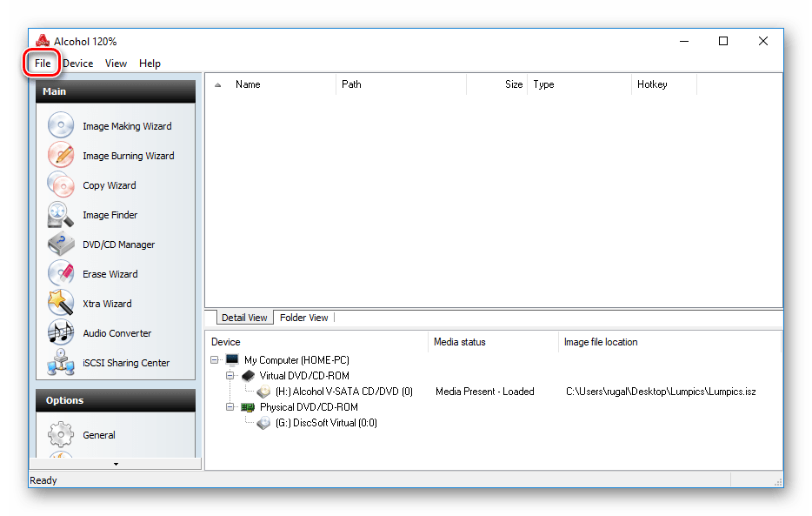Click the Main panel header

[116, 91]
